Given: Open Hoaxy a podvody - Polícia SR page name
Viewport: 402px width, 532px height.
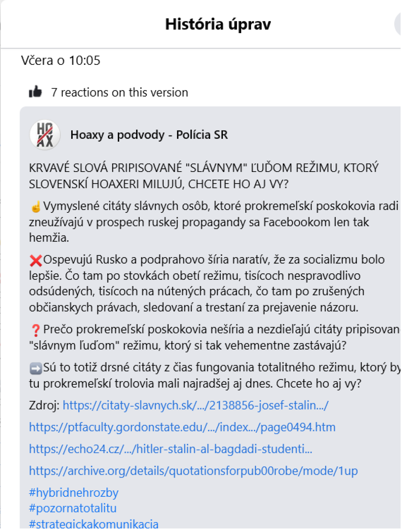Looking at the screenshot, I should (x=149, y=135).
